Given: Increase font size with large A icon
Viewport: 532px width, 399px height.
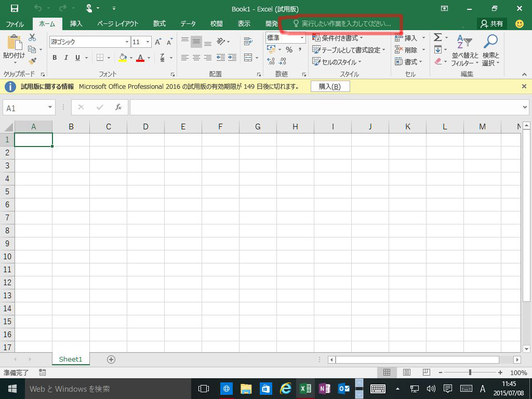Looking at the screenshot, I should pos(158,42).
